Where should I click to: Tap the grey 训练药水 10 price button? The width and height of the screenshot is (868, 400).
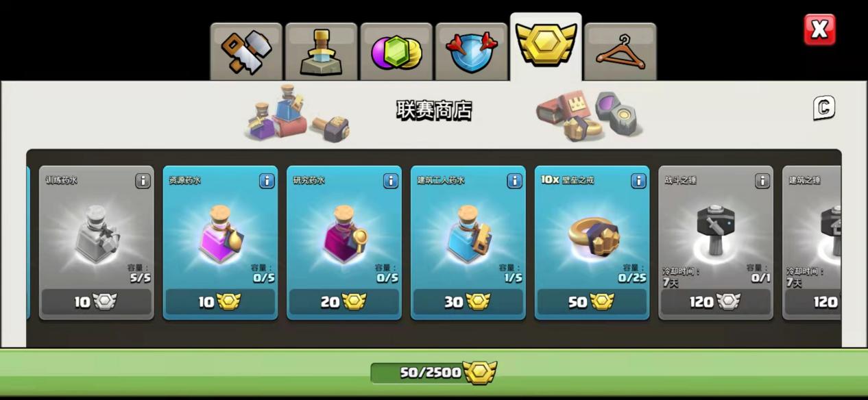97,302
